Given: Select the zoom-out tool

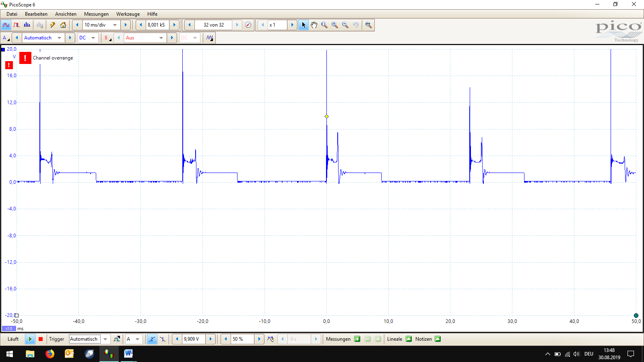Looking at the screenshot, I should pyautogui.click(x=345, y=25).
